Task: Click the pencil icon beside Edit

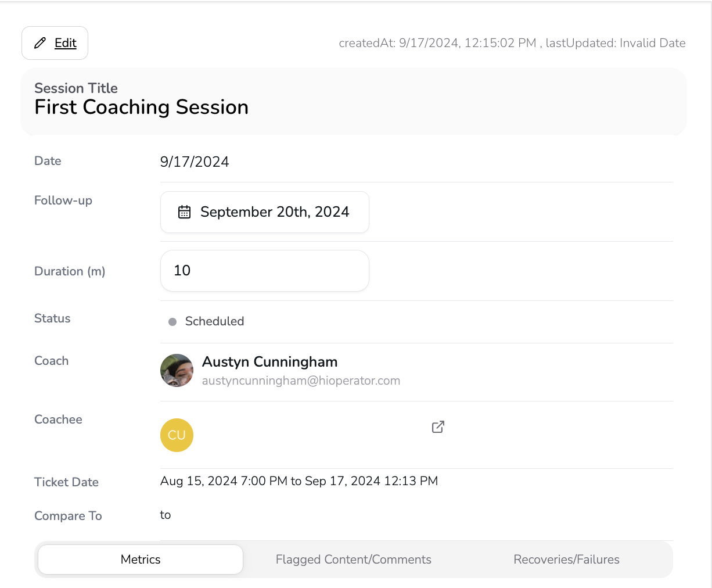Action: 40,43
